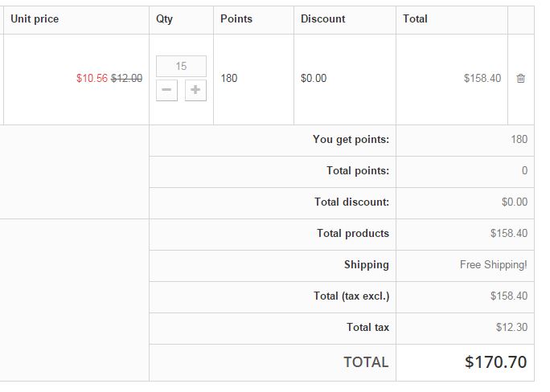Click the Total products label
The height and width of the screenshot is (392, 550).
(x=352, y=234)
